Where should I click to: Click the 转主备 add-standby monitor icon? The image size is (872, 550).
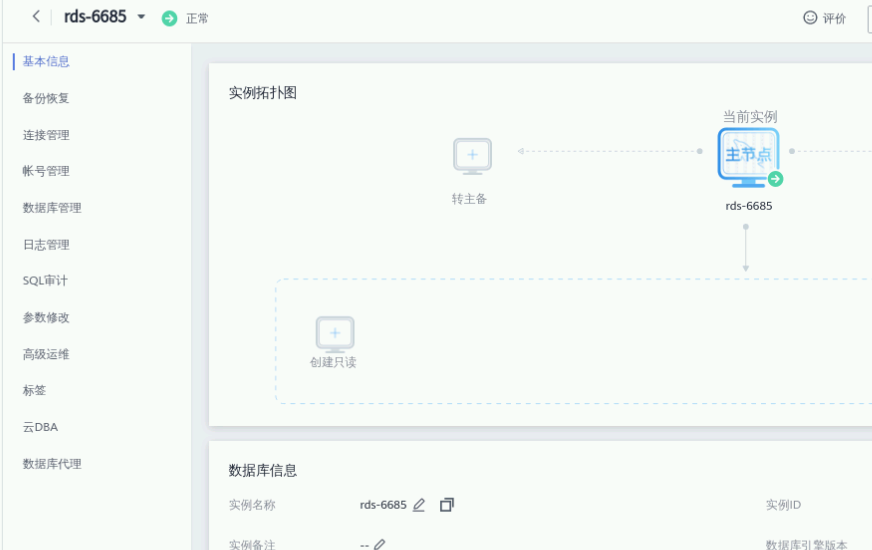(472, 156)
